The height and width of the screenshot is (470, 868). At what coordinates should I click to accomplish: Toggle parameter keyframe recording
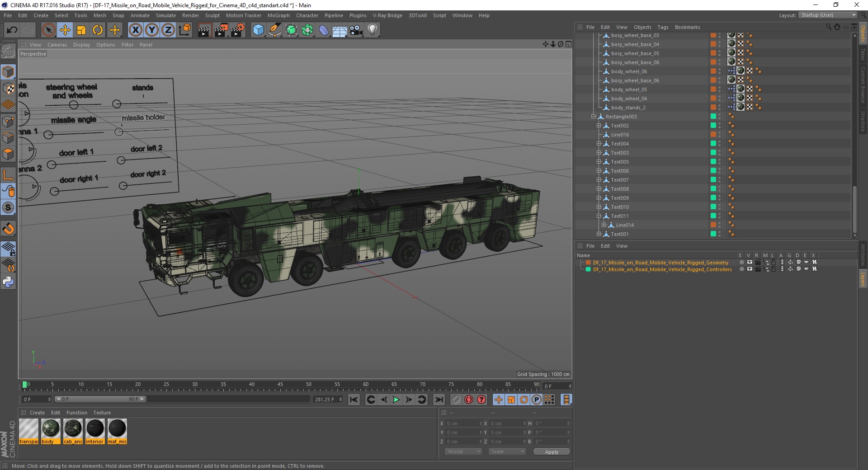537,399
